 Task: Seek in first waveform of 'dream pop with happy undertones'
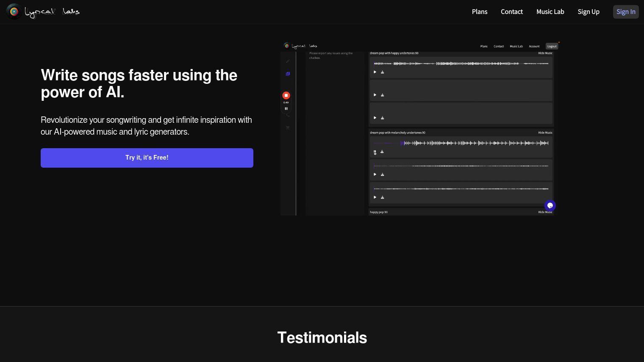[x=461, y=64]
